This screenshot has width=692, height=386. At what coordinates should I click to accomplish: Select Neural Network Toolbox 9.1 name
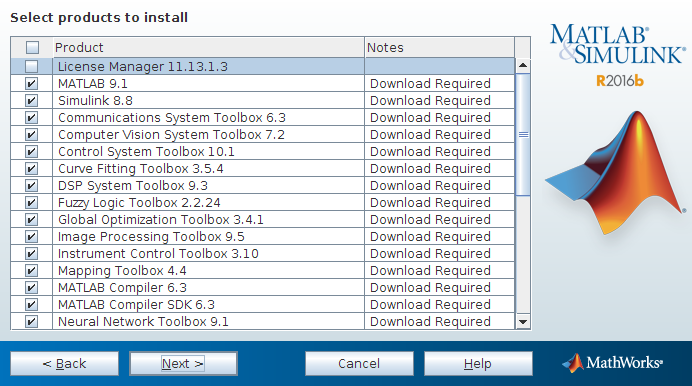coord(143,322)
